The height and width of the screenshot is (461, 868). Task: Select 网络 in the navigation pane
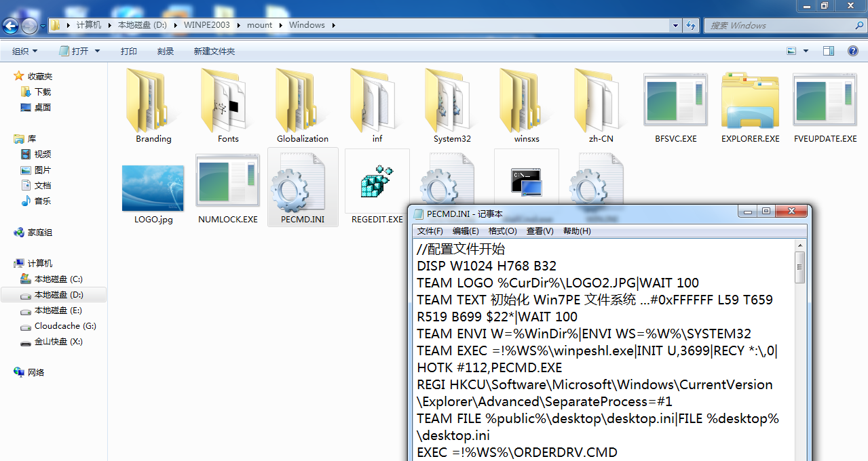35,372
